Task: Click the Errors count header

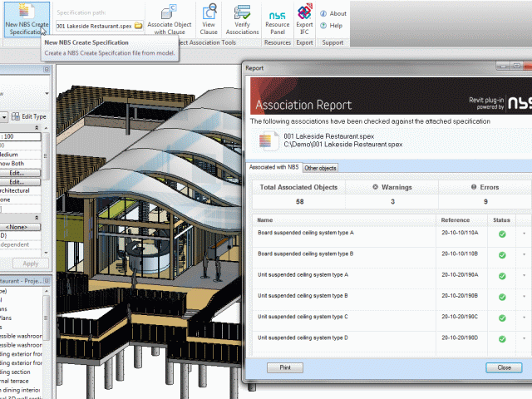Action: click(485, 187)
